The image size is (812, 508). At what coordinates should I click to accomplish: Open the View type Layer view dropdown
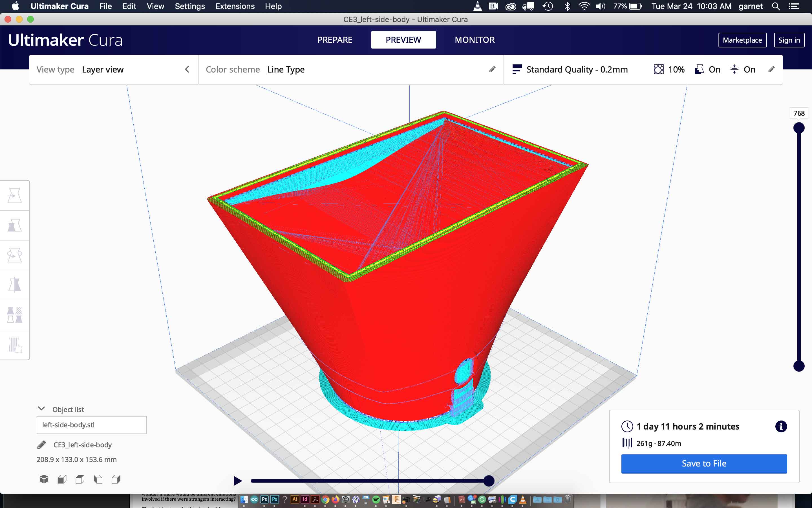click(x=113, y=69)
